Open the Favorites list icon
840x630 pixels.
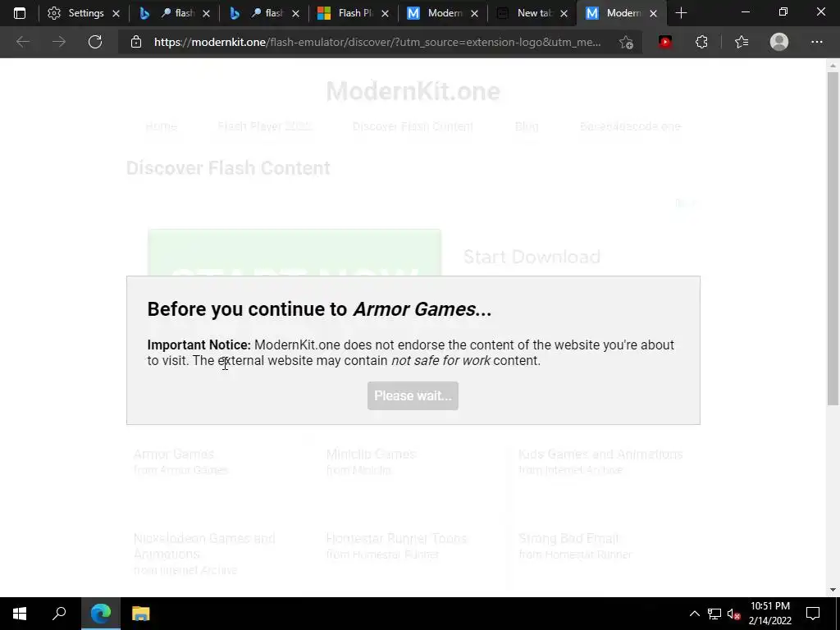point(742,42)
